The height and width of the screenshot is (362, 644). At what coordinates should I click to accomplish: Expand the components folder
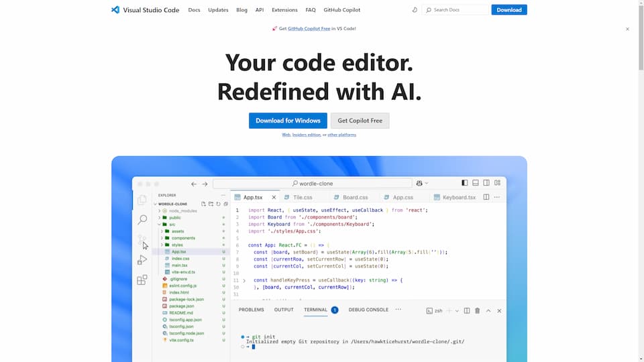point(162,238)
